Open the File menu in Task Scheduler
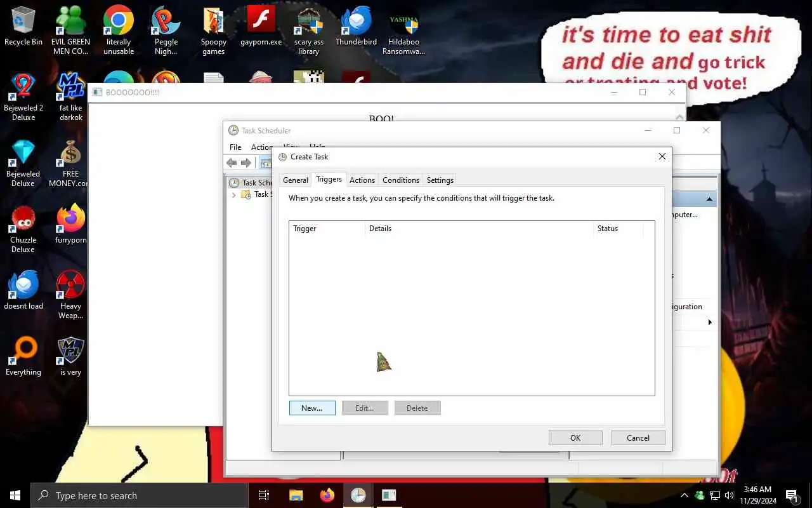This screenshot has width=812, height=508. pos(235,147)
